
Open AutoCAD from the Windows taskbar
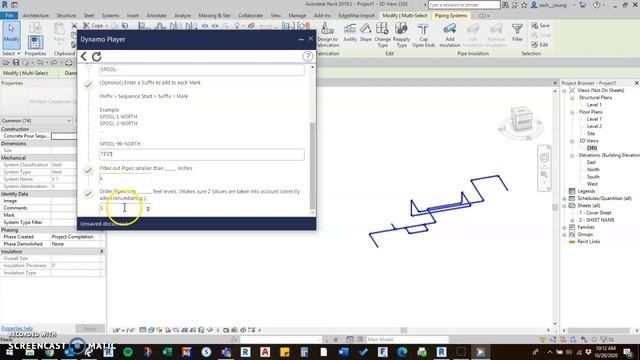(265, 351)
